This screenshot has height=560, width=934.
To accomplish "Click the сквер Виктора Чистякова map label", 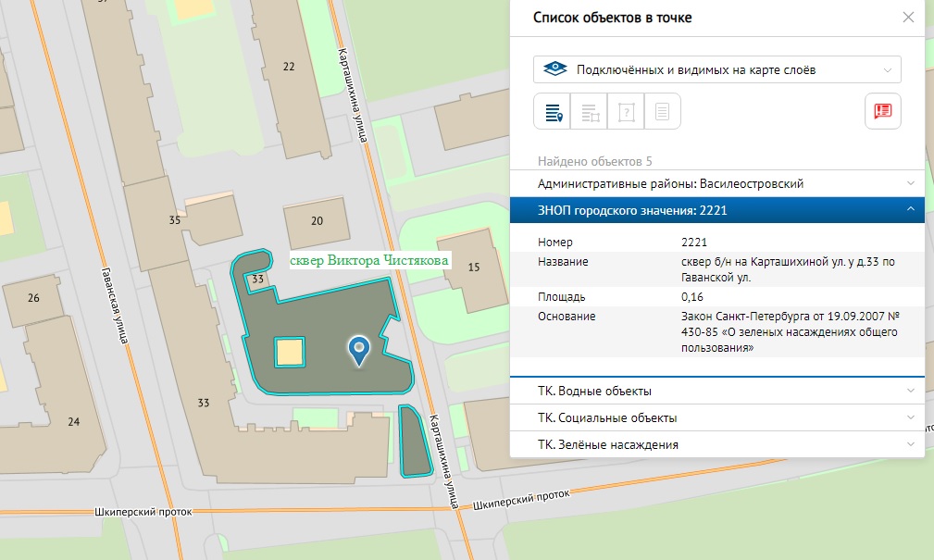I will coord(369,261).
